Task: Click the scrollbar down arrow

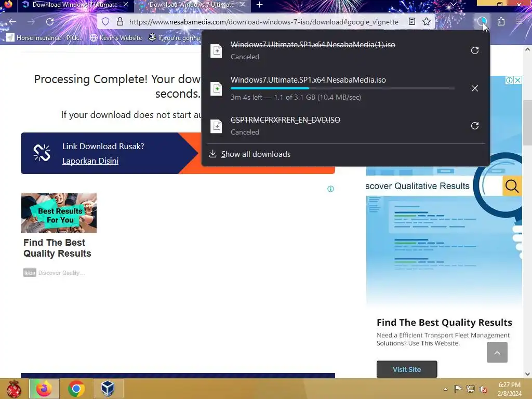Action: click(x=527, y=374)
